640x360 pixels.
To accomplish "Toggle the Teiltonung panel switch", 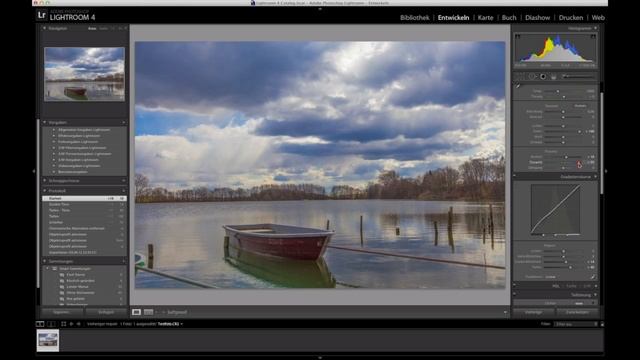I will (515, 295).
